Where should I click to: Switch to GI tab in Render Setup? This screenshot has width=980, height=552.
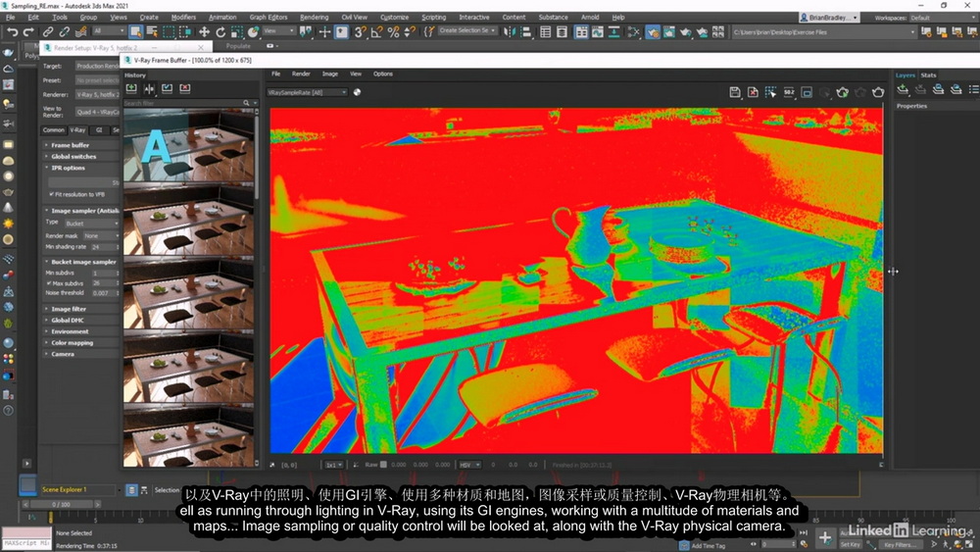coord(99,130)
